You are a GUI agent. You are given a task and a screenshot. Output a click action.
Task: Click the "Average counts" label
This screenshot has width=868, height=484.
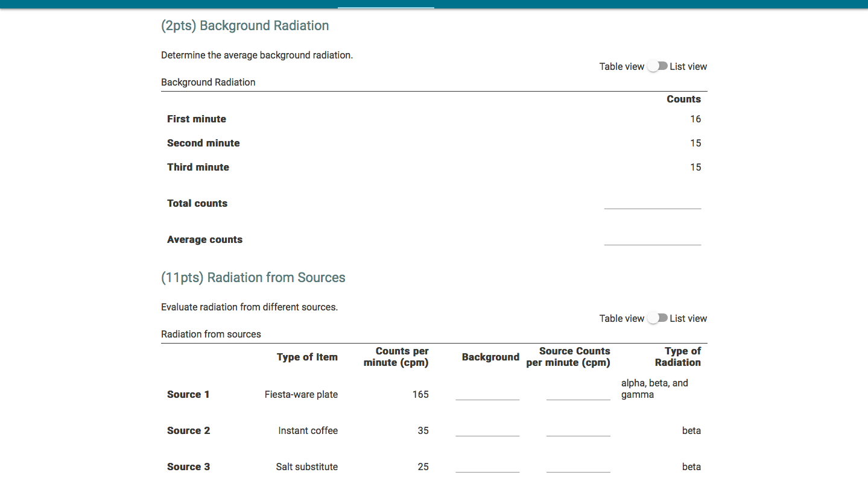point(204,239)
